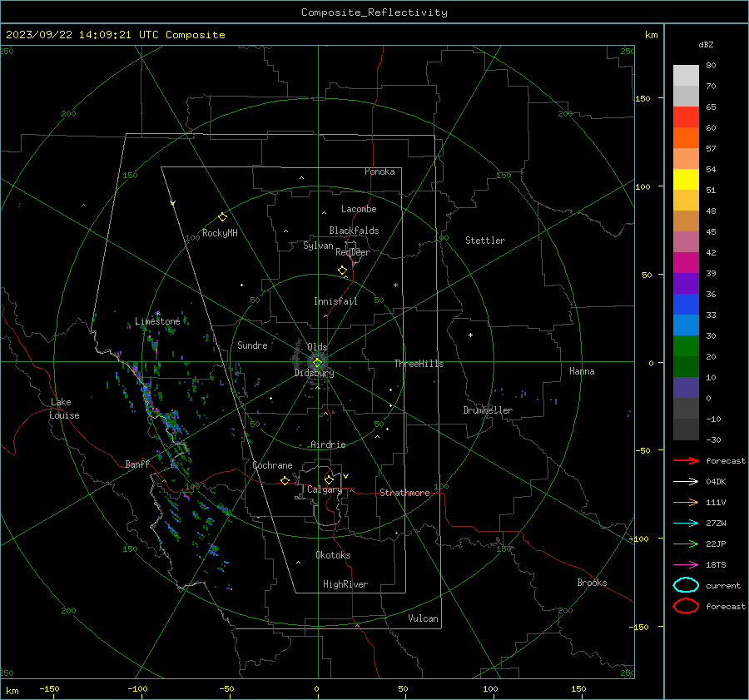Click the yellow diamond marker above Calgary
This screenshot has width=749, height=700.
pyautogui.click(x=329, y=479)
